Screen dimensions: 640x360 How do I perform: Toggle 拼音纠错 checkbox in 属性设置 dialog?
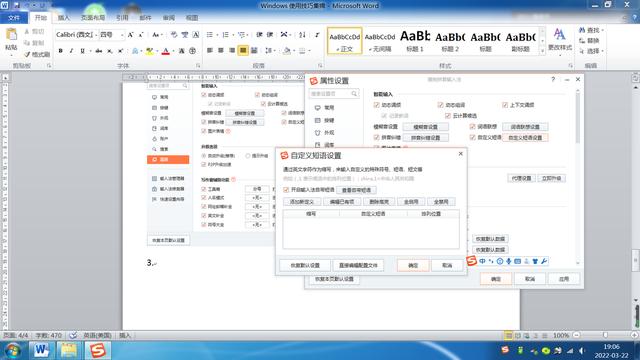376,138
